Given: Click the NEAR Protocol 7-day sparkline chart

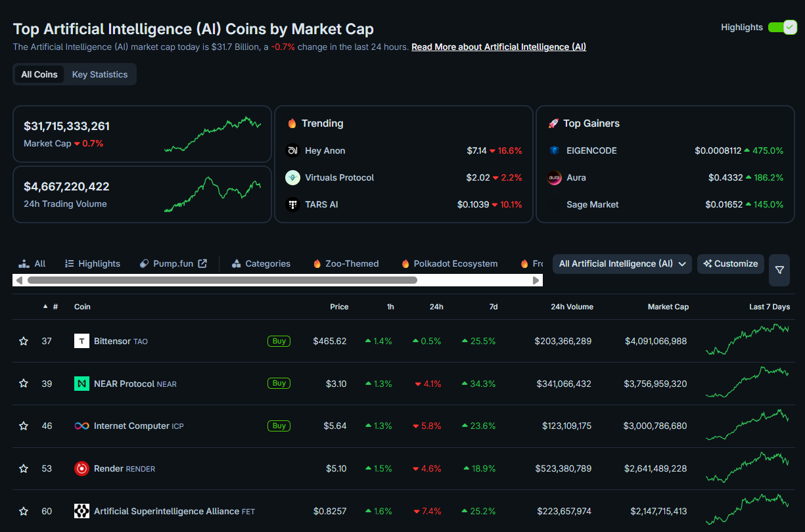Looking at the screenshot, I should tap(747, 382).
